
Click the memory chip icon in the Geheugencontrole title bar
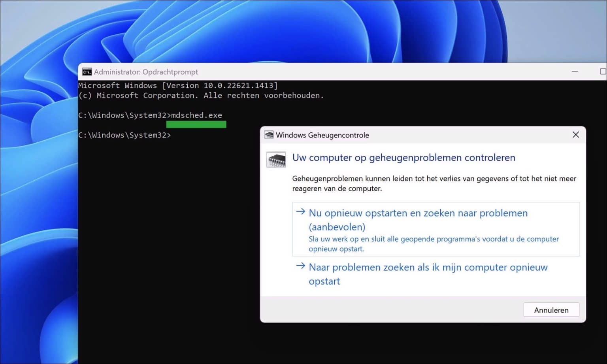click(270, 135)
